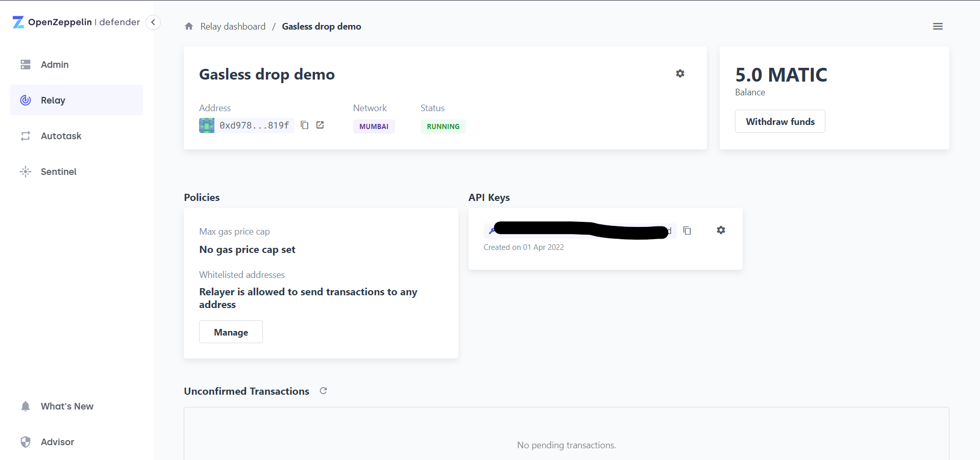The width and height of the screenshot is (980, 460).
Task: Click the home icon in breadcrumb
Action: [188, 26]
